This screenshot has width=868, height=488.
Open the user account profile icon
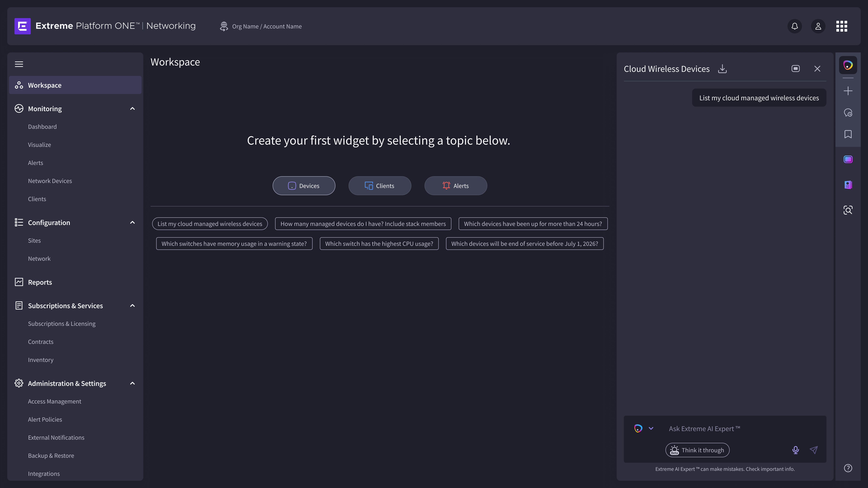pos(818,26)
